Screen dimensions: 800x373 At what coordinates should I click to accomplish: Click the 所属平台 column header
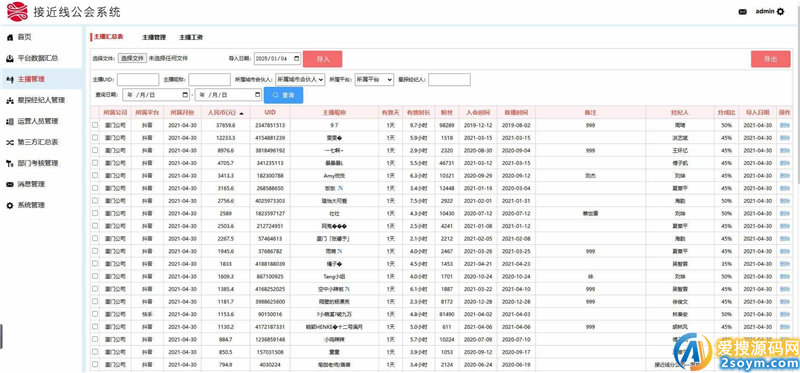click(x=147, y=112)
